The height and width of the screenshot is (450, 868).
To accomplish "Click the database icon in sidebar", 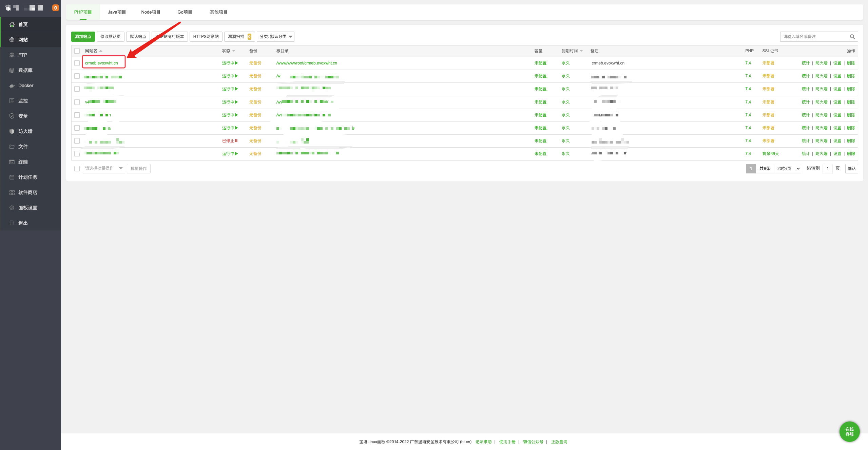I will coord(12,70).
